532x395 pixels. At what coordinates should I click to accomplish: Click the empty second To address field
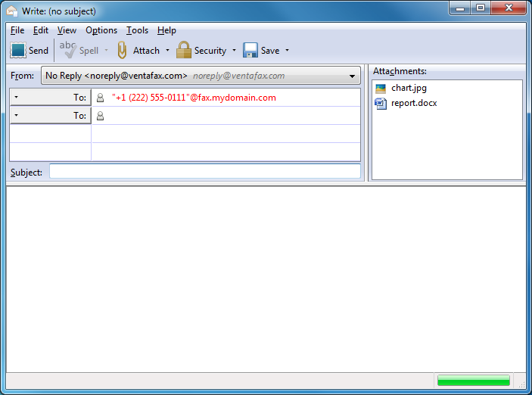(226, 116)
